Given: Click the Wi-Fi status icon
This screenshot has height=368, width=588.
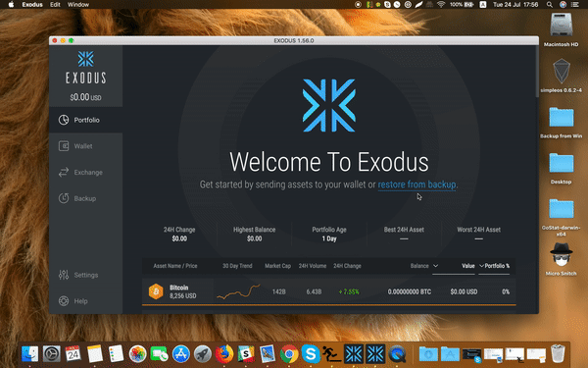Looking at the screenshot, I should coord(441,5).
